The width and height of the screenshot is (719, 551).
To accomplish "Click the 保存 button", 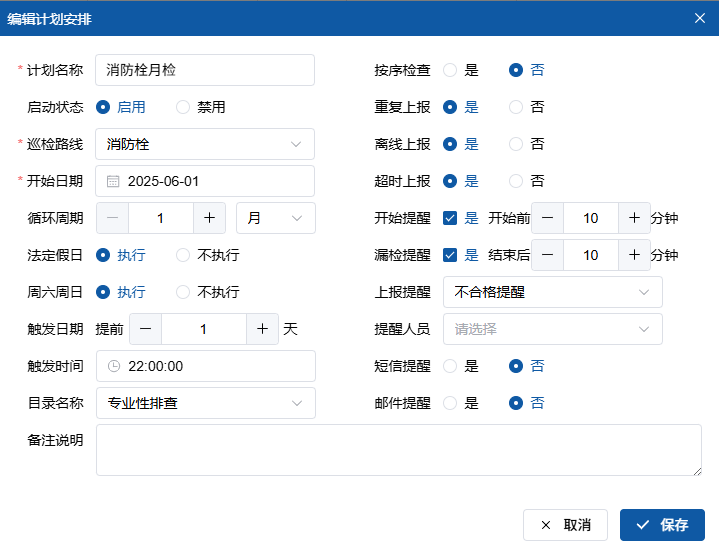I will (662, 525).
